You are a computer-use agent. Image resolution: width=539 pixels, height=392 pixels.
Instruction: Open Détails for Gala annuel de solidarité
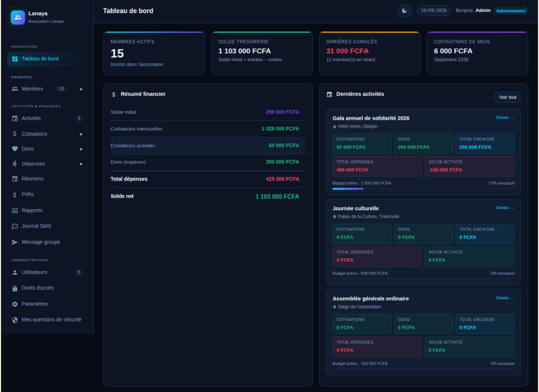pyautogui.click(x=504, y=117)
